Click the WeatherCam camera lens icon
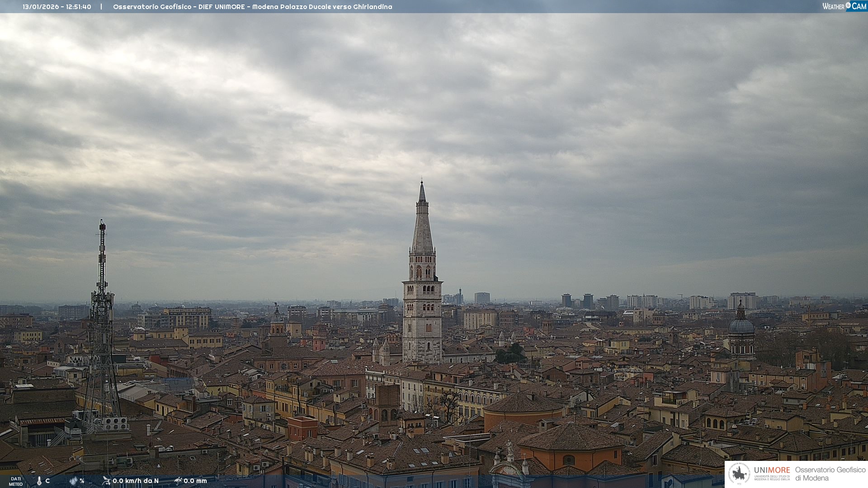Image resolution: width=868 pixels, height=488 pixels. click(x=848, y=5)
